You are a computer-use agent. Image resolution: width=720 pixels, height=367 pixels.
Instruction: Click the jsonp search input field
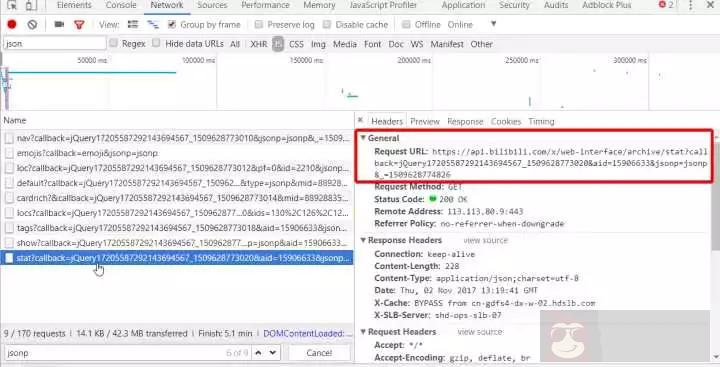pos(126,353)
